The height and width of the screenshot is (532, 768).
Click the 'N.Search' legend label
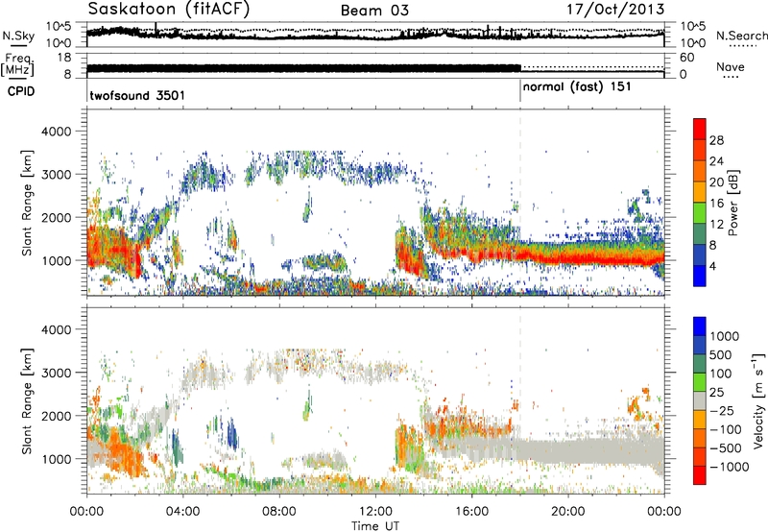pyautogui.click(x=741, y=36)
